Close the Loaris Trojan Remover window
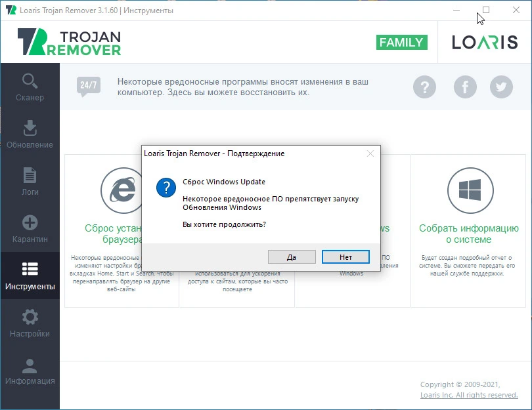Image resolution: width=532 pixels, height=410 pixels. (x=516, y=10)
